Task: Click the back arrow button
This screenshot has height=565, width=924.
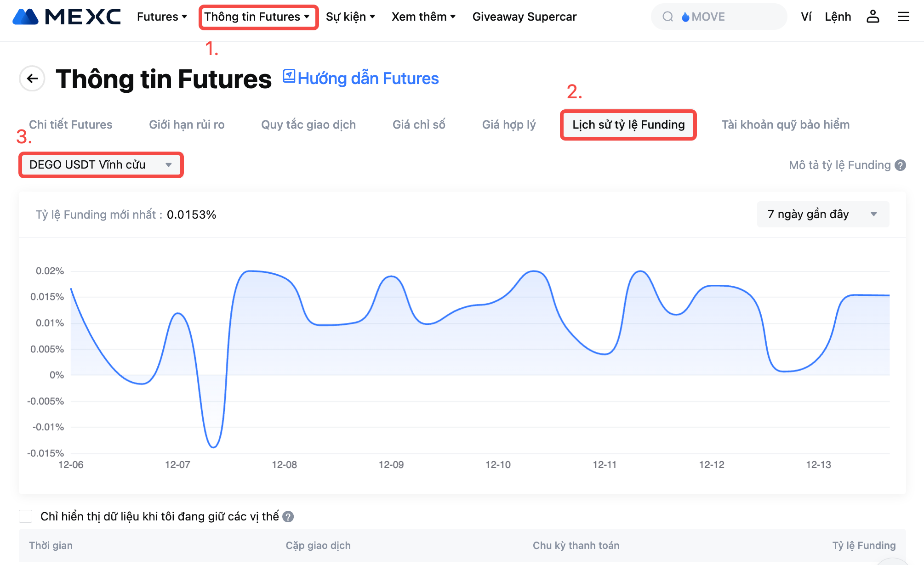Action: click(32, 79)
